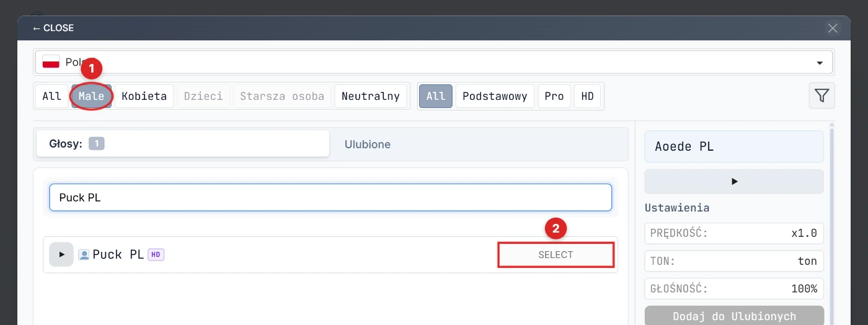The height and width of the screenshot is (325, 868).
Task: Close the dialog with the X icon
Action: (833, 28)
